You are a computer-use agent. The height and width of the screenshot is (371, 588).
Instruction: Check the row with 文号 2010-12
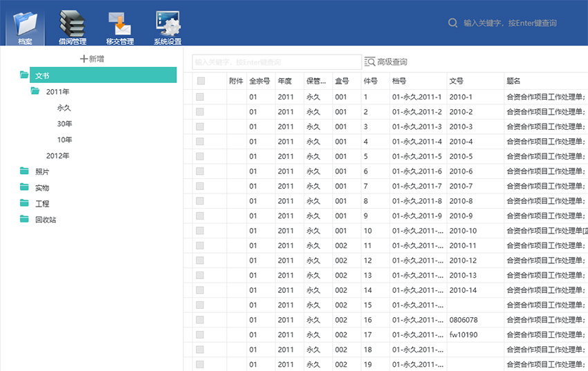point(200,260)
